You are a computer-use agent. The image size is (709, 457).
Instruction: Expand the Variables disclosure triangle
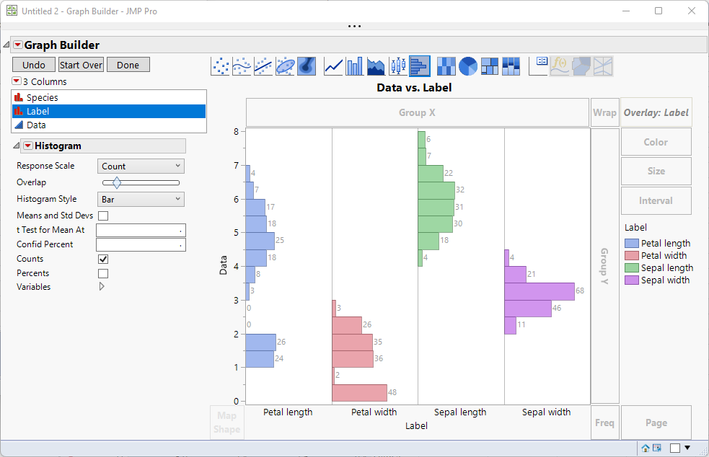tap(101, 287)
